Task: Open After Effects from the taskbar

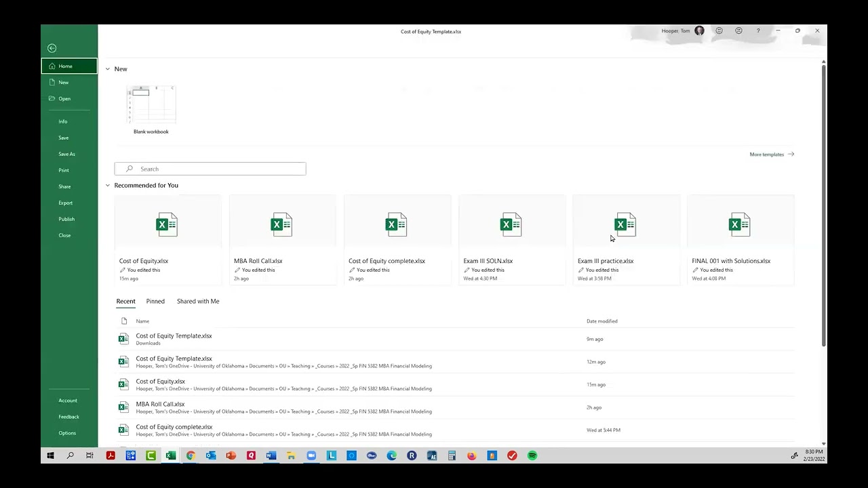Action: [432, 456]
